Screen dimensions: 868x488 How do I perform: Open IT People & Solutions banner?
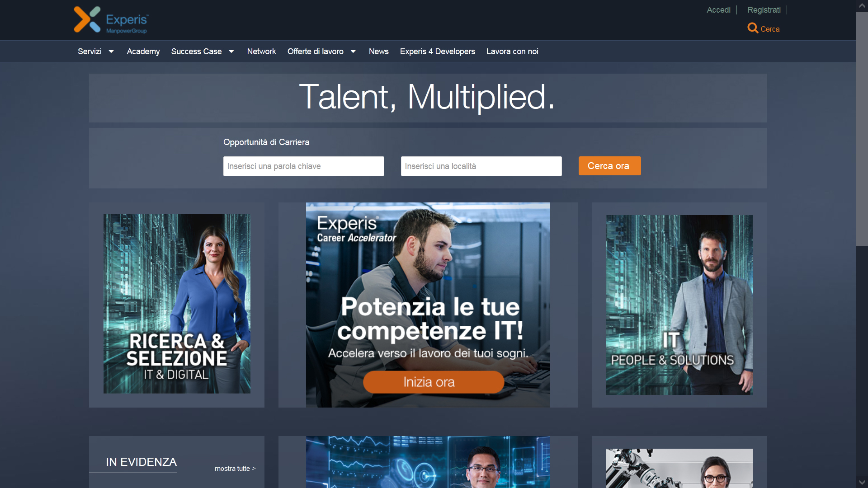tap(679, 305)
